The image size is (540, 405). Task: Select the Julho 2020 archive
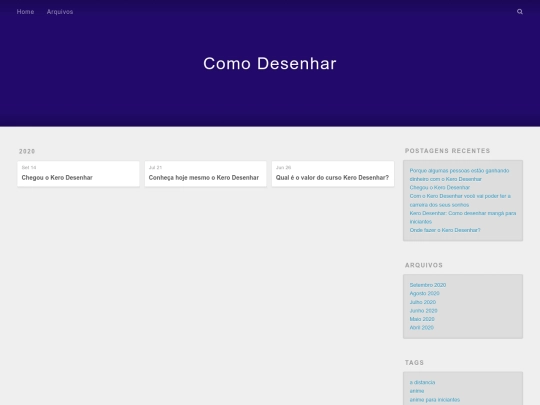click(x=423, y=302)
